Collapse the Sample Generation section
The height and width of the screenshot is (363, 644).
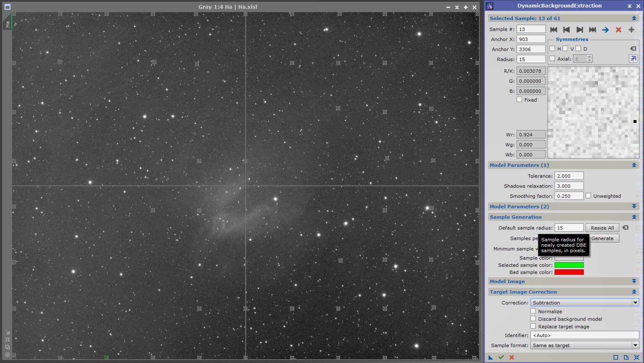coord(634,217)
